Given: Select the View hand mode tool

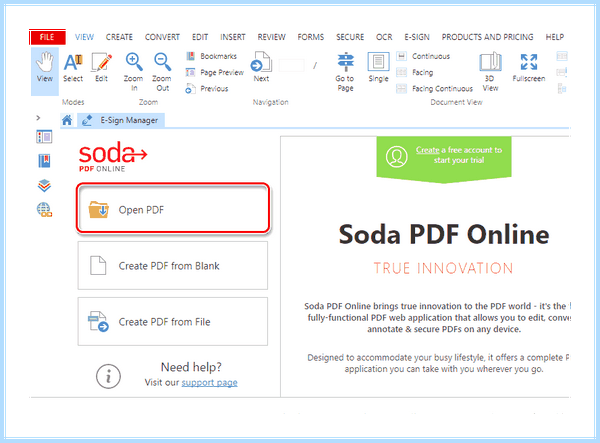Looking at the screenshot, I should (x=45, y=71).
